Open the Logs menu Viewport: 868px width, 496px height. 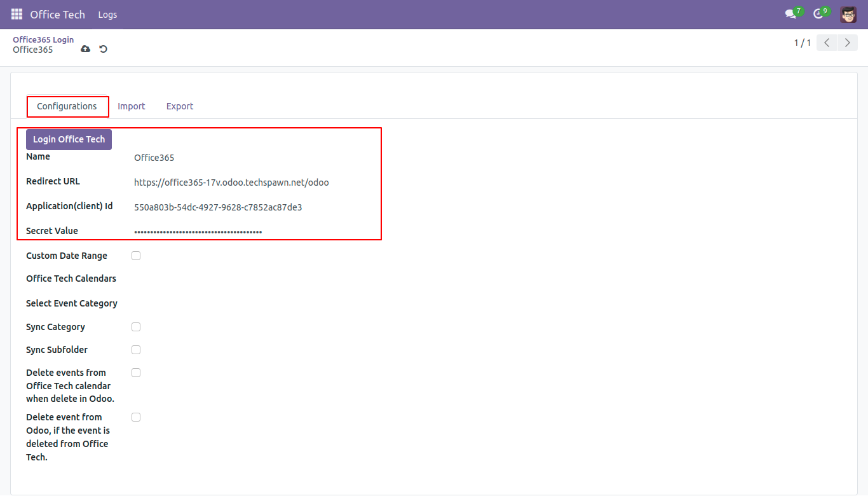(107, 15)
